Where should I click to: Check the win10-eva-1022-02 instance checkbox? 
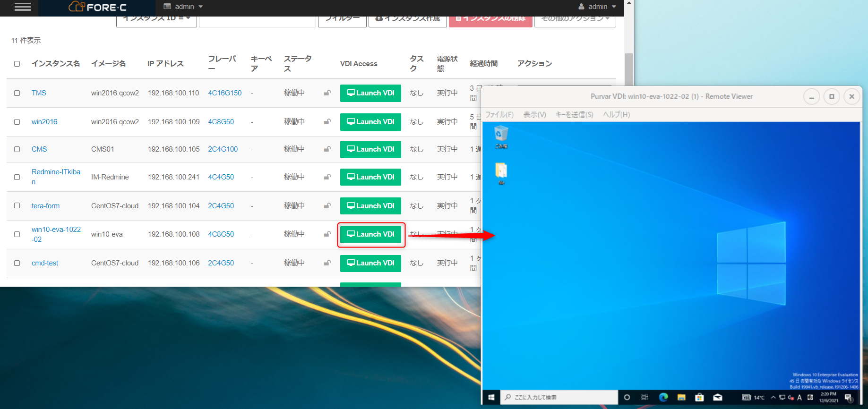tap(17, 234)
